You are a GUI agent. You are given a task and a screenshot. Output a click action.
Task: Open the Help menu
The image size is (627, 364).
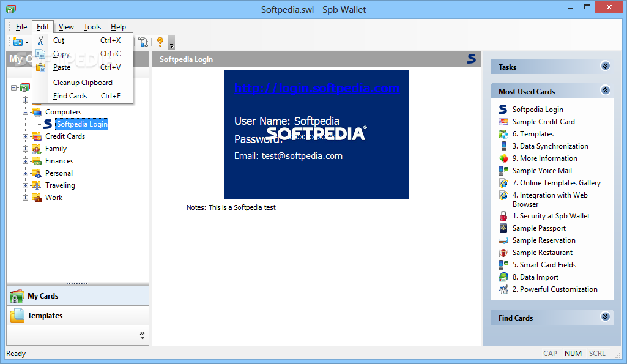[118, 27]
